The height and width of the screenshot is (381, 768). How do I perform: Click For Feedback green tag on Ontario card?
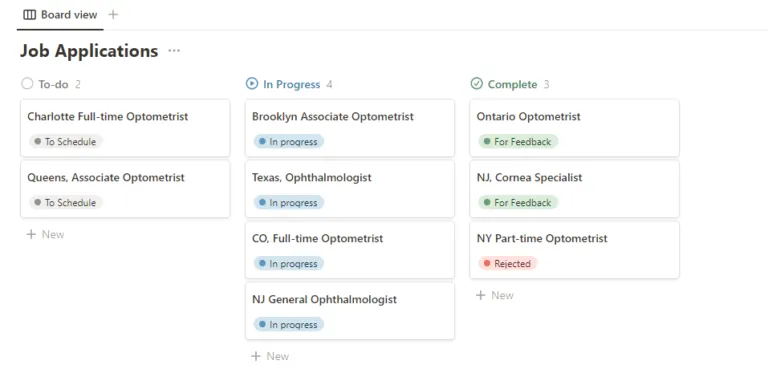click(518, 142)
